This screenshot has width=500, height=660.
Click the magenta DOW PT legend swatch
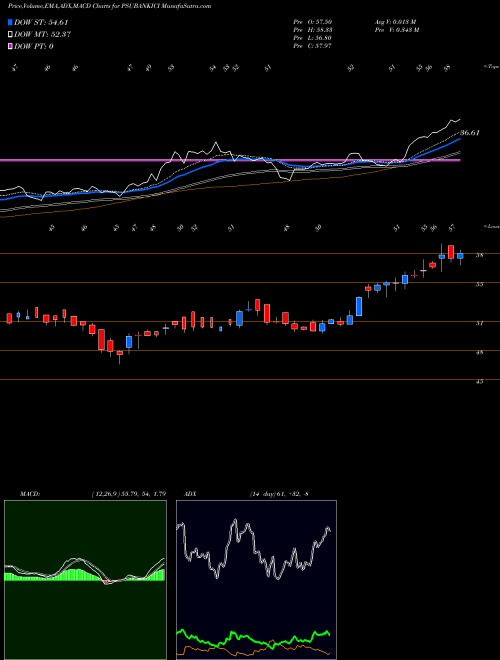[x=10, y=46]
